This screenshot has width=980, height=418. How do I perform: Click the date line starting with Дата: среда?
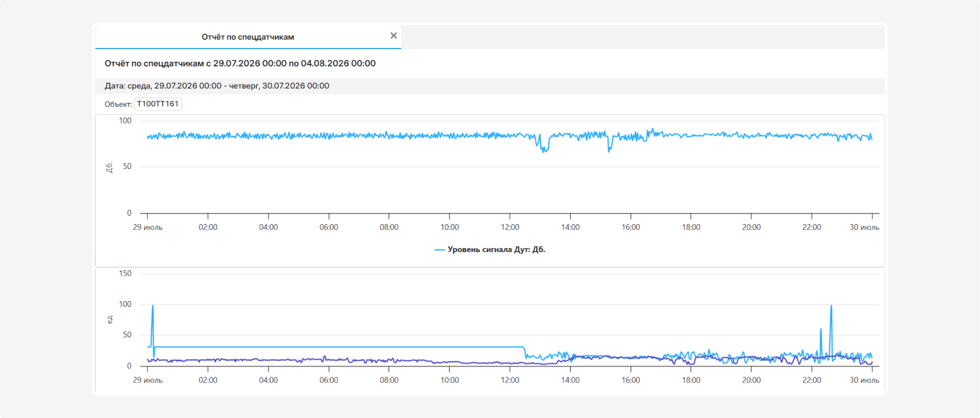tap(217, 86)
